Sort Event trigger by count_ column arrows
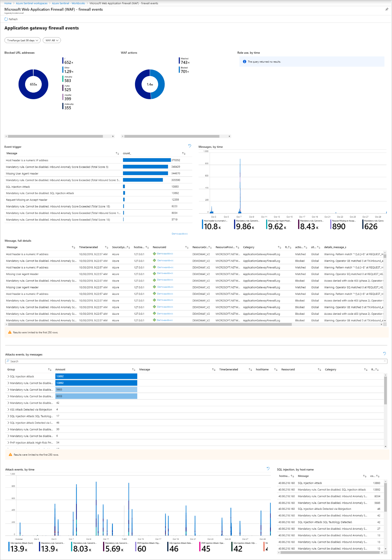Screen dimensions: 392x560 coord(184,153)
